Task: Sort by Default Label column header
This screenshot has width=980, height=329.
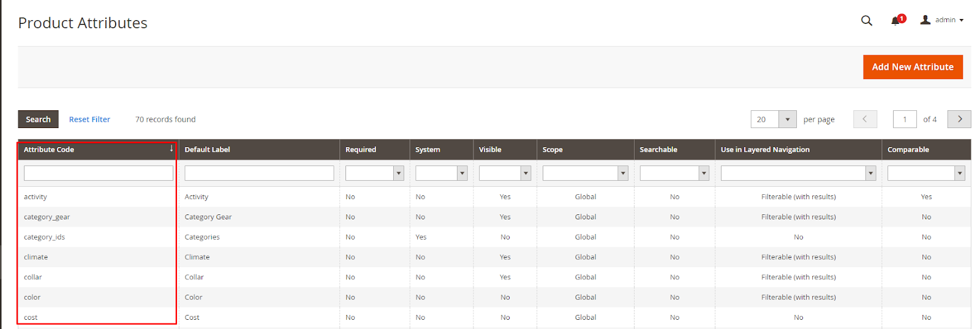Action: tap(207, 149)
